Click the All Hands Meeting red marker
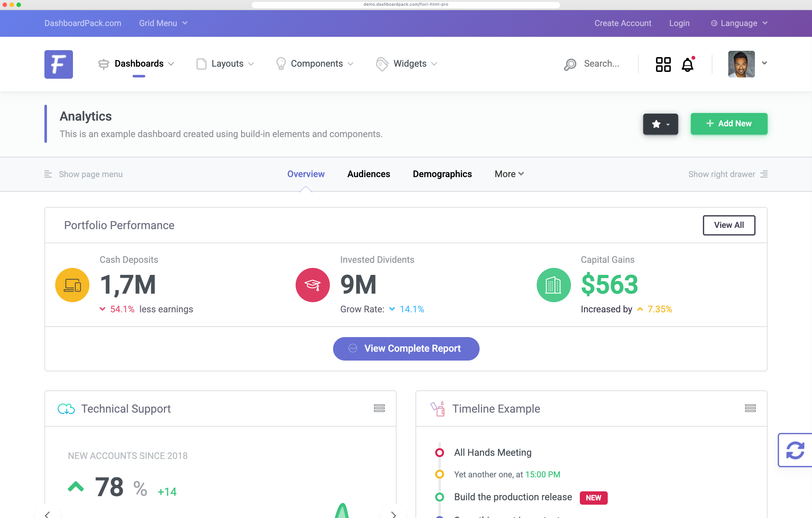812x518 pixels. coord(439,453)
